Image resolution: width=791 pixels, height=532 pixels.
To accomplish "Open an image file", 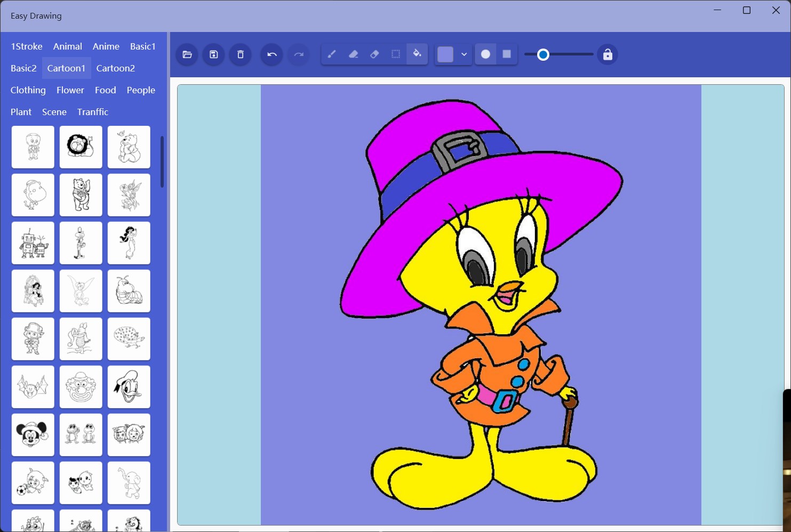I will pyautogui.click(x=187, y=54).
